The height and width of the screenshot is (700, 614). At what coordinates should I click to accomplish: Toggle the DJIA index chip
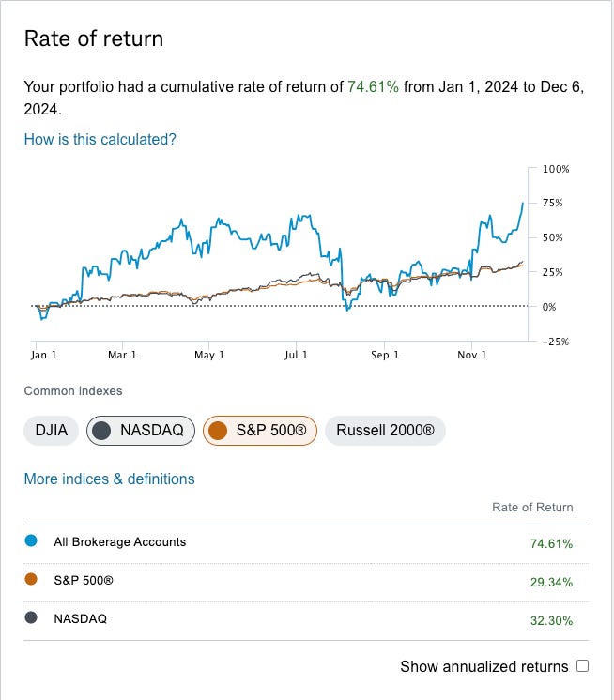coord(51,431)
